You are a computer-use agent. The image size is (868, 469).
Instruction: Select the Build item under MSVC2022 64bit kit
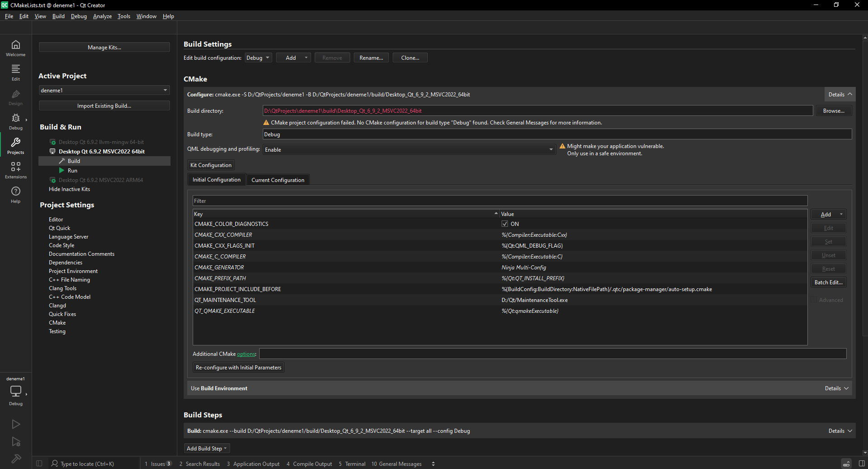[x=104, y=161]
